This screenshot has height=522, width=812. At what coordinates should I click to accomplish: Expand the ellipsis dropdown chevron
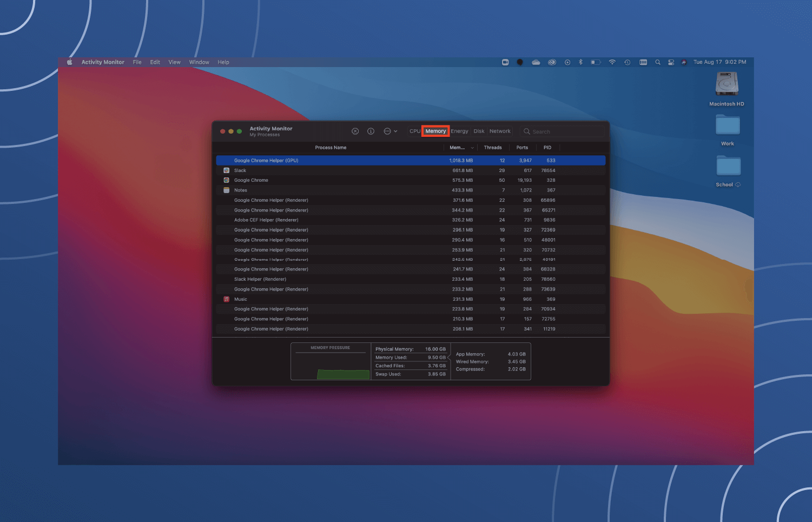click(395, 131)
